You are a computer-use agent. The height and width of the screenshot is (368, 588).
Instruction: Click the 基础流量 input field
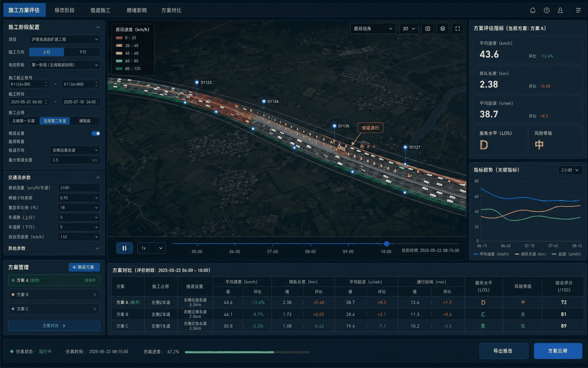tap(79, 188)
